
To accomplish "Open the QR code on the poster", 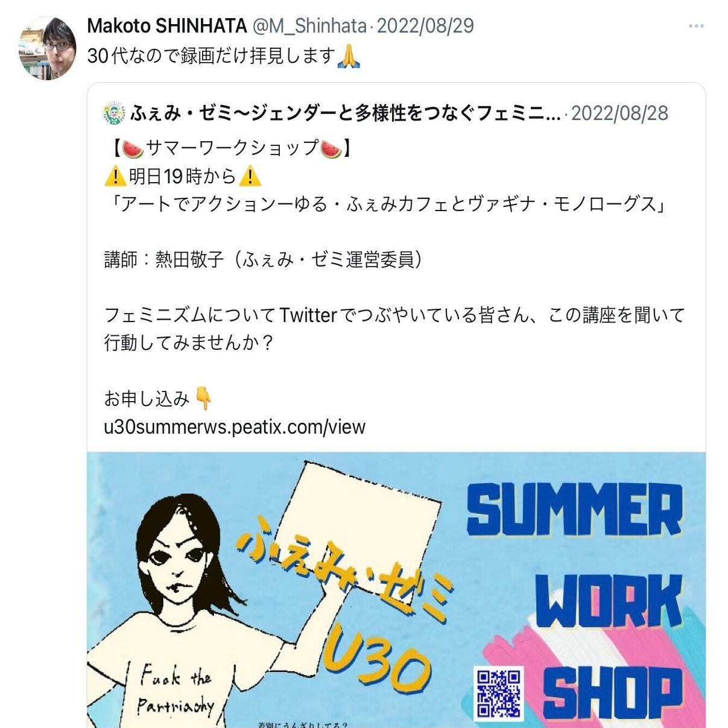I will pyautogui.click(x=498, y=692).
